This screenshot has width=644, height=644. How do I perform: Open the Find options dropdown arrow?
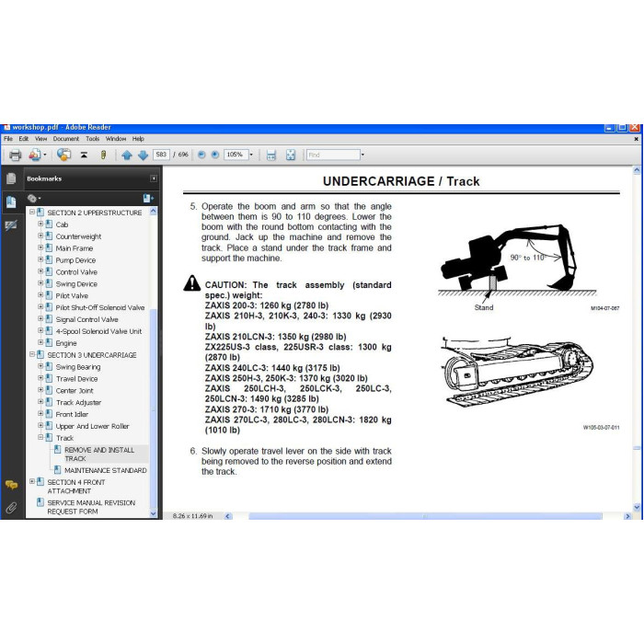point(362,155)
